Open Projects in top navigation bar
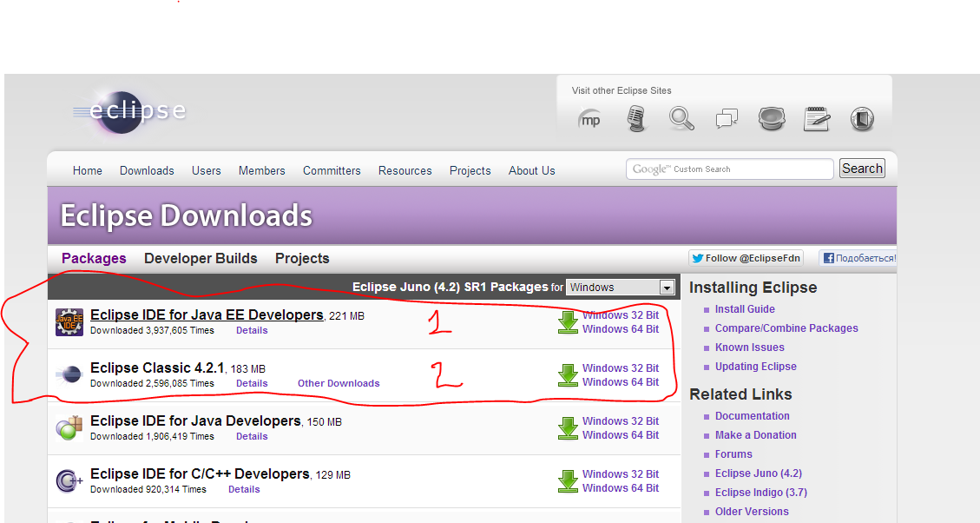 [x=470, y=171]
